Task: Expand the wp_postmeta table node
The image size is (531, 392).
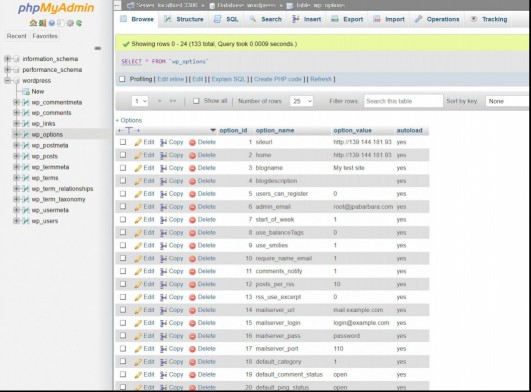Action: pos(16,146)
